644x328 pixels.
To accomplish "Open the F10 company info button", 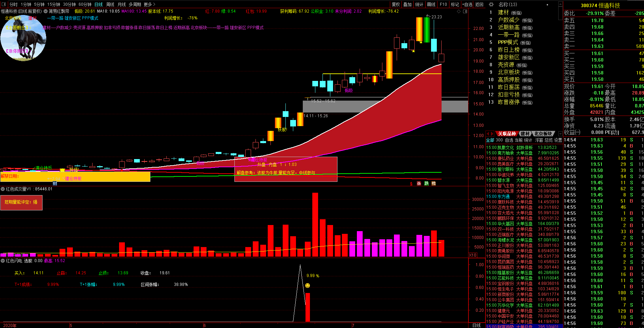I will [443, 4].
